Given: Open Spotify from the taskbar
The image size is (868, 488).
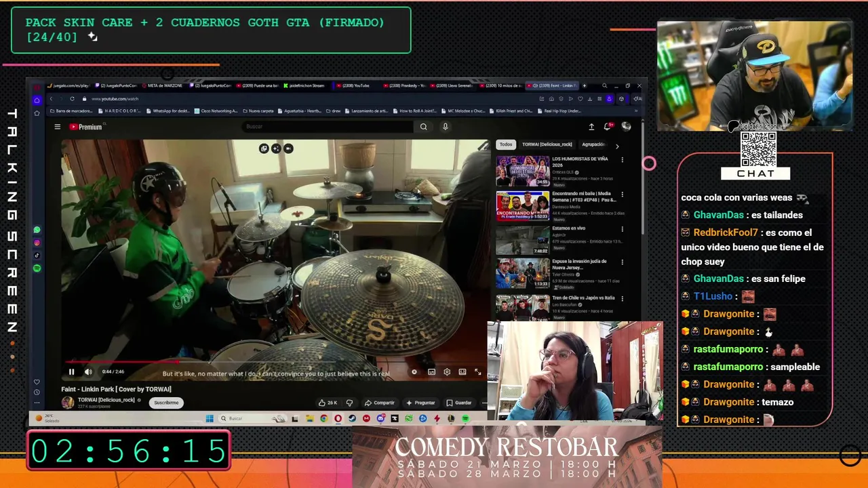Looking at the screenshot, I should pyautogui.click(x=465, y=419).
